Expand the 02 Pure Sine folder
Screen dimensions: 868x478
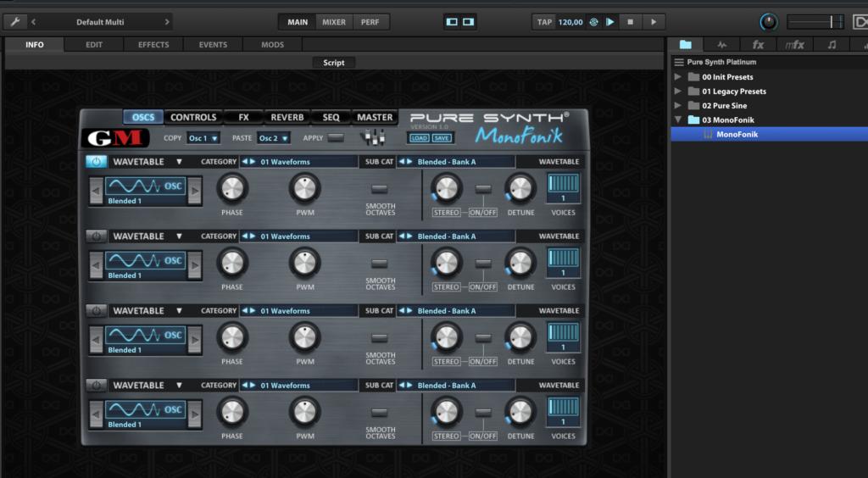pyautogui.click(x=677, y=105)
